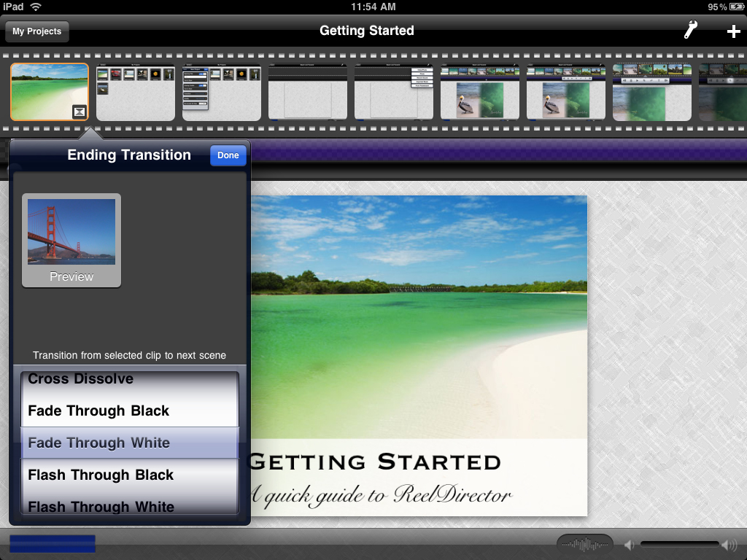
Task: Select the Cross Dissolve transition
Action: coord(129,378)
